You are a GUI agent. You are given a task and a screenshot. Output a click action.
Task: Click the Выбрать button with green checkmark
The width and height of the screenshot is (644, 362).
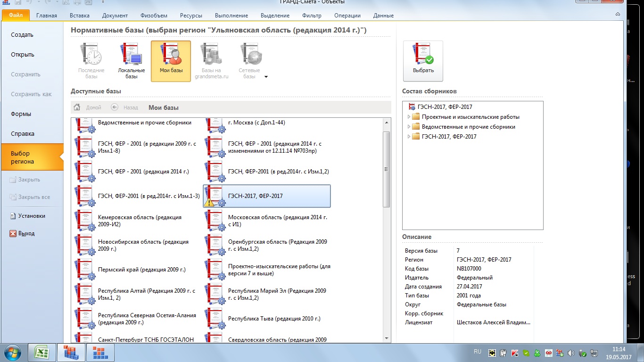(423, 61)
